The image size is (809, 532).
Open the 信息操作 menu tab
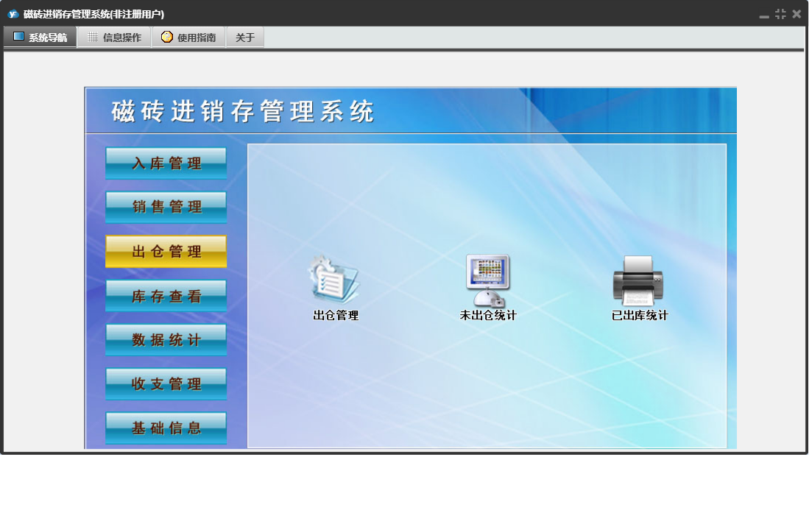point(114,37)
